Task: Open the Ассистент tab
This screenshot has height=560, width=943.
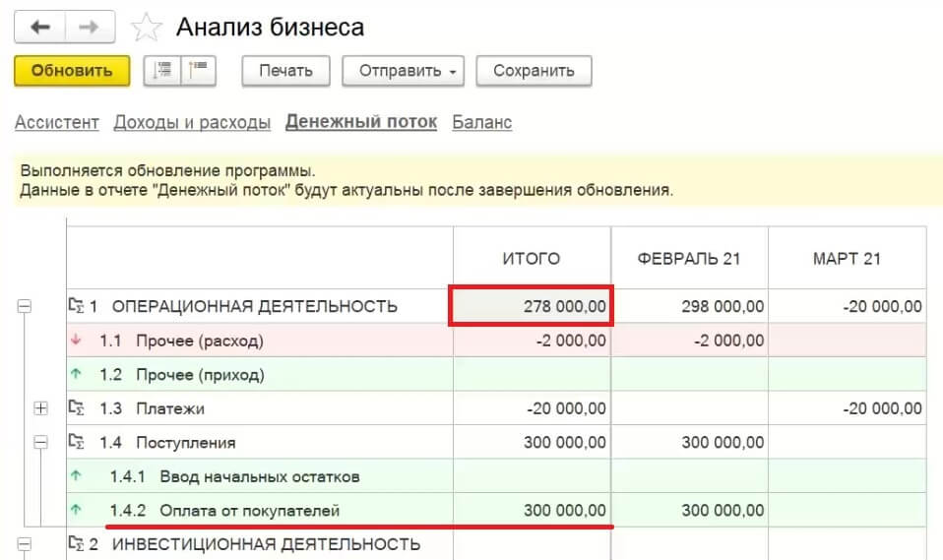Action: click(56, 122)
